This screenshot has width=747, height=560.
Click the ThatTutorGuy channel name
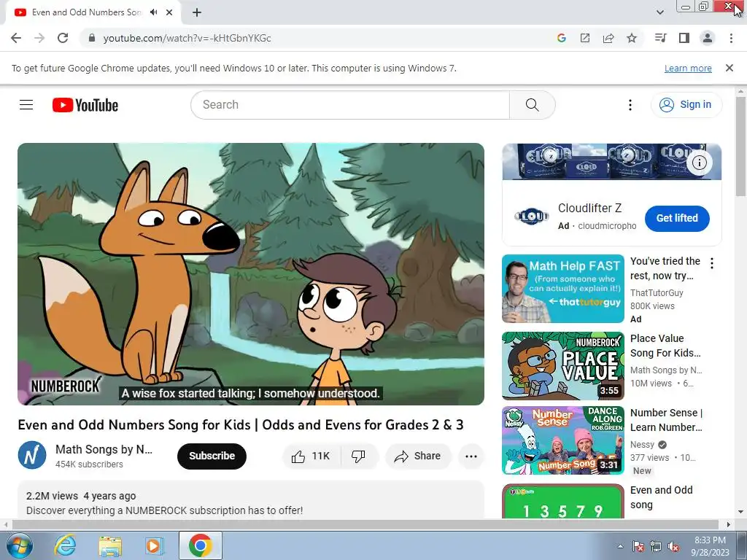click(x=657, y=293)
